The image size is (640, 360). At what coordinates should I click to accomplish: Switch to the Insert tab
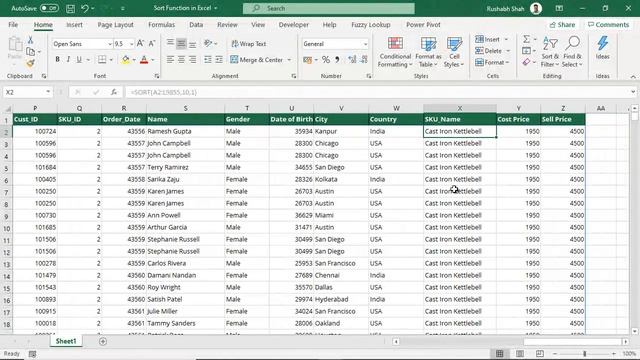(74, 24)
